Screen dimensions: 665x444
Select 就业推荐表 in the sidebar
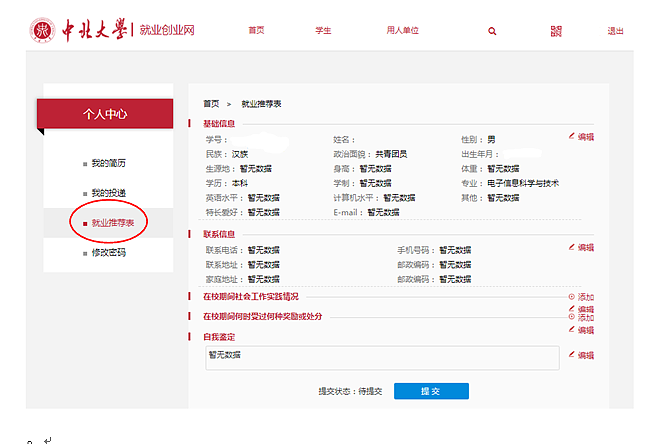click(x=113, y=223)
